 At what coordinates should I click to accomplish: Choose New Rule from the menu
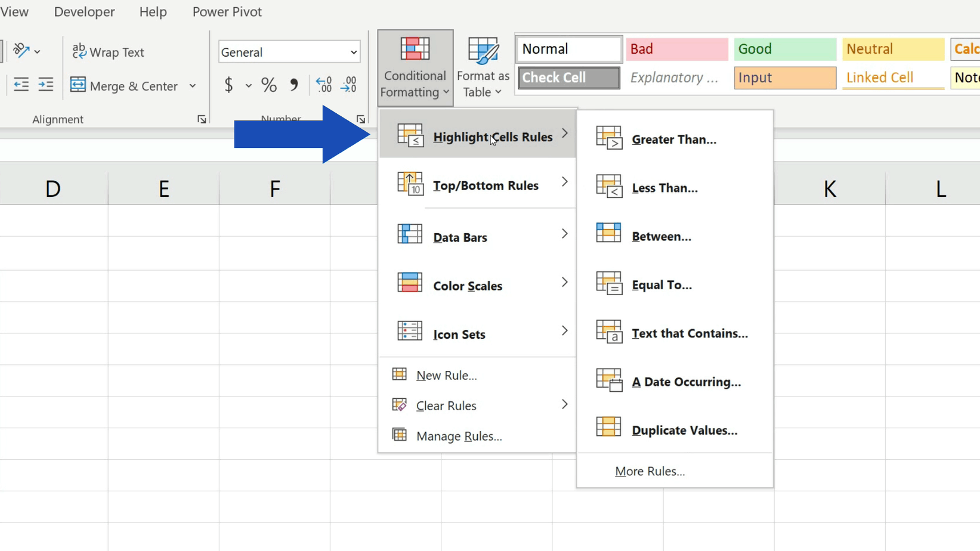tap(446, 375)
